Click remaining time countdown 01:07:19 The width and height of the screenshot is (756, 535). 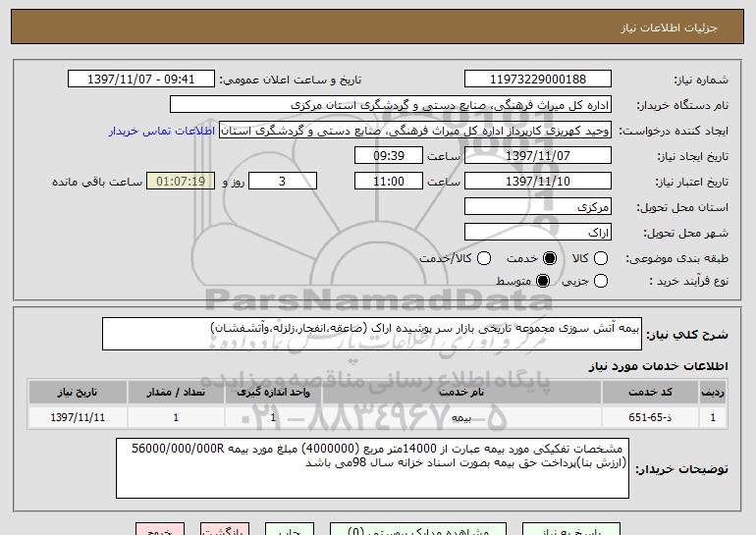coord(181,182)
